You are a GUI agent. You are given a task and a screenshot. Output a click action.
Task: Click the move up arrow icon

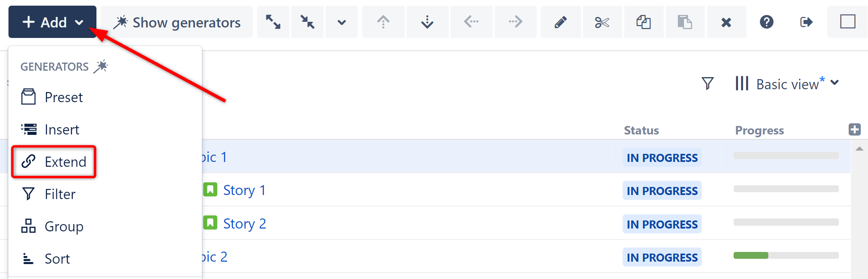(383, 22)
